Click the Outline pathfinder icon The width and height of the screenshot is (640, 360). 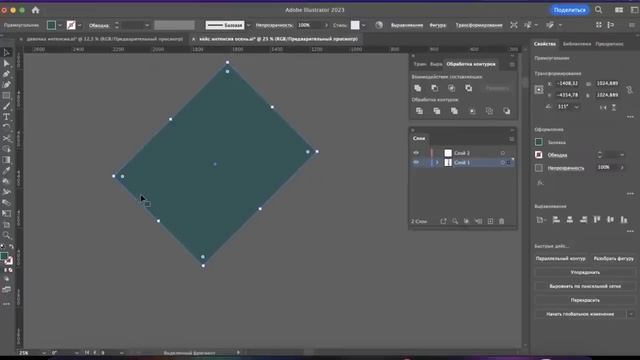[x=489, y=111]
